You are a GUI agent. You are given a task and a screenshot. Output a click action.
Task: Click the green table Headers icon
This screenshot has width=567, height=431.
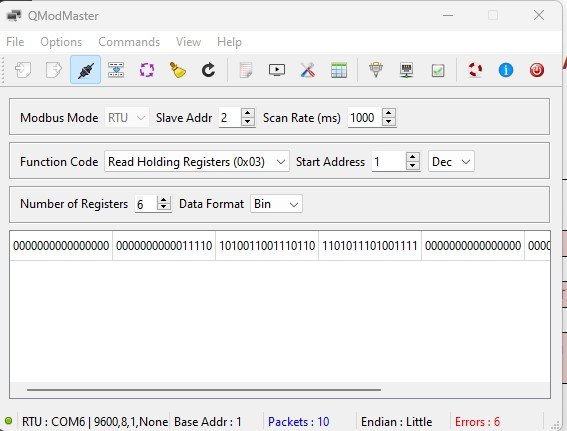339,70
